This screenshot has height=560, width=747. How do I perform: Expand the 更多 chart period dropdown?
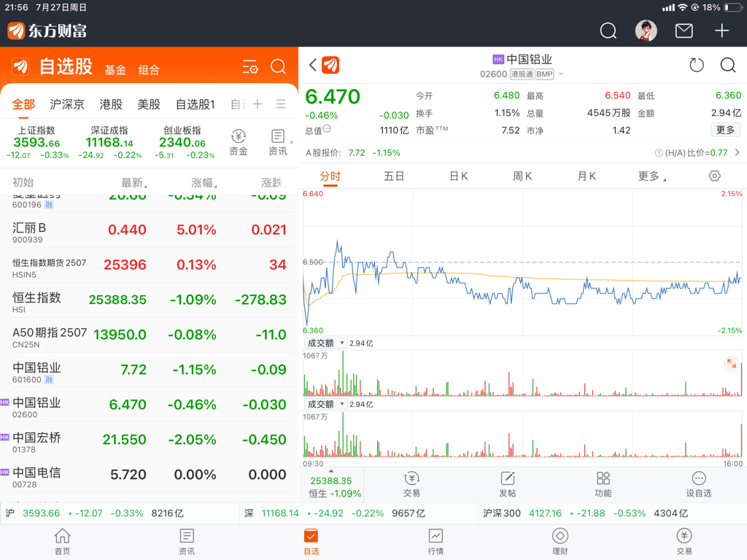(x=651, y=176)
